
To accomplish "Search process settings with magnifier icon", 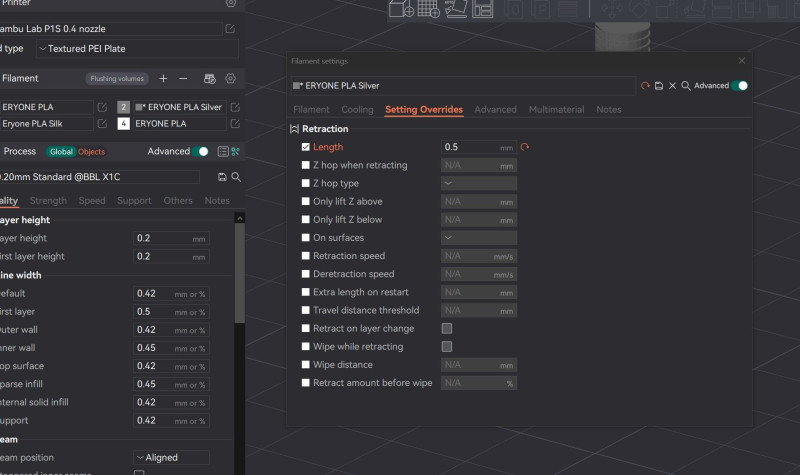I will point(236,177).
